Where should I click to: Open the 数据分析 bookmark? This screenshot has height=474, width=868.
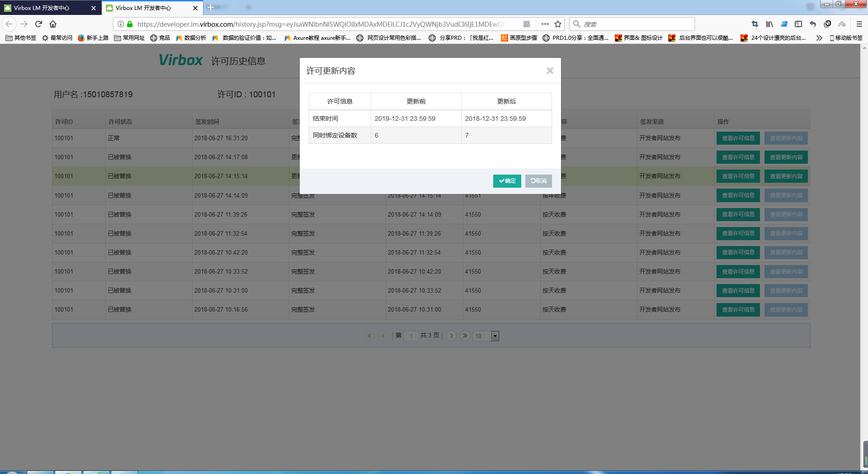coord(191,38)
